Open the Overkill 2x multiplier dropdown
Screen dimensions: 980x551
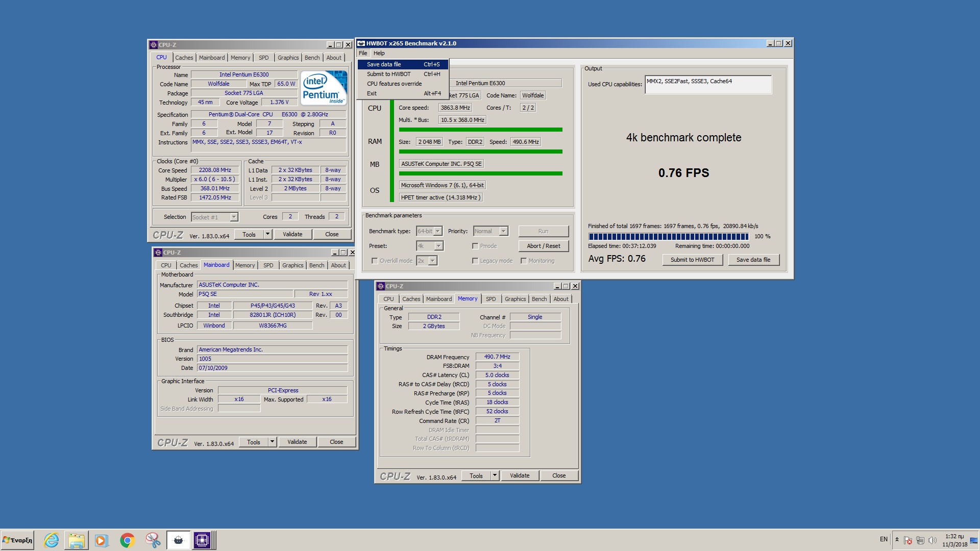[427, 261]
